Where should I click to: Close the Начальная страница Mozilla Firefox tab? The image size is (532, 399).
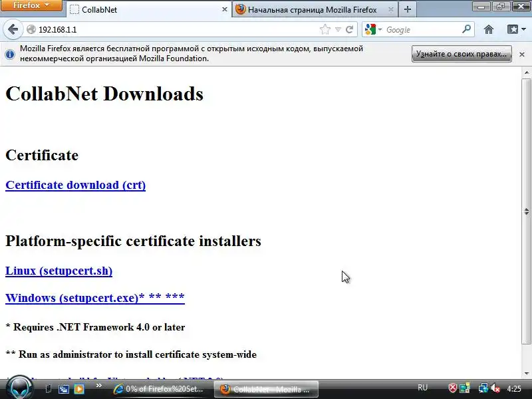[391, 9]
